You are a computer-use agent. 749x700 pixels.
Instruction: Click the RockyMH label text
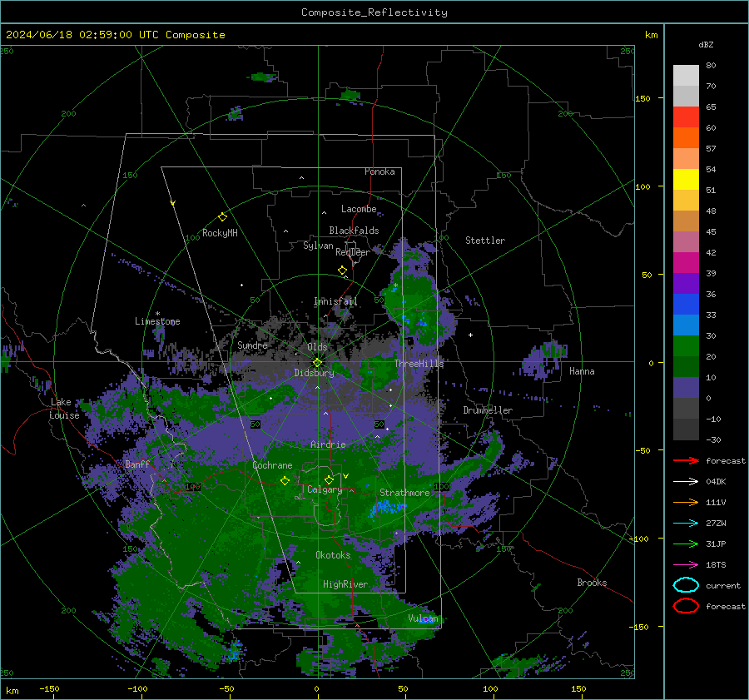click(x=220, y=233)
